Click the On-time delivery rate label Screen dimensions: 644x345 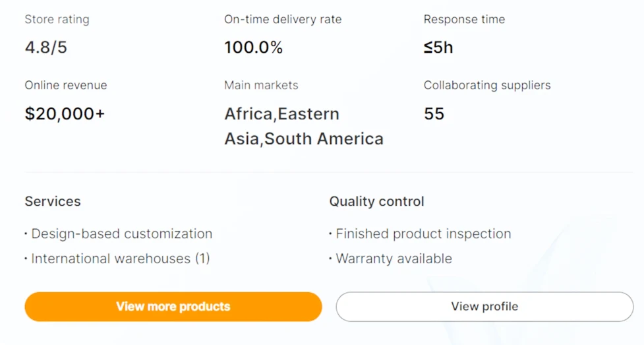coord(283,19)
